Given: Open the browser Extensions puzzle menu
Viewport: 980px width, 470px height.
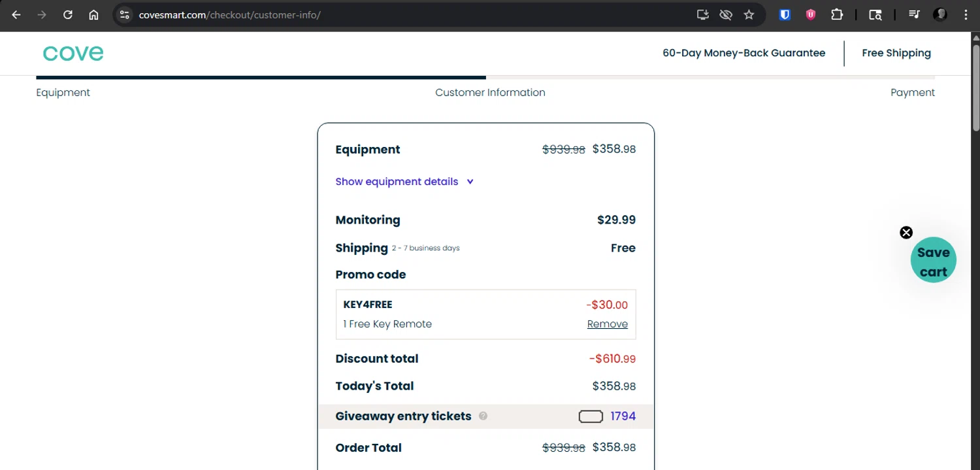Looking at the screenshot, I should [x=837, y=14].
